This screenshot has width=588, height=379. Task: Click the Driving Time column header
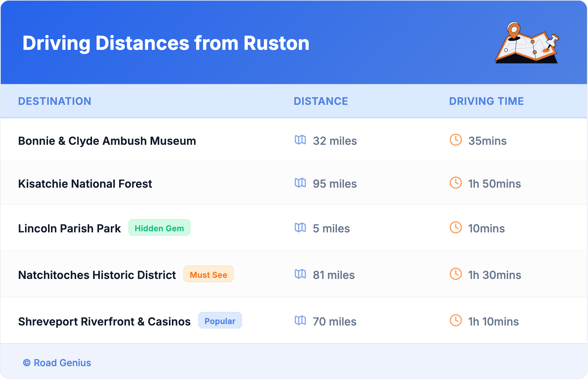click(x=486, y=101)
